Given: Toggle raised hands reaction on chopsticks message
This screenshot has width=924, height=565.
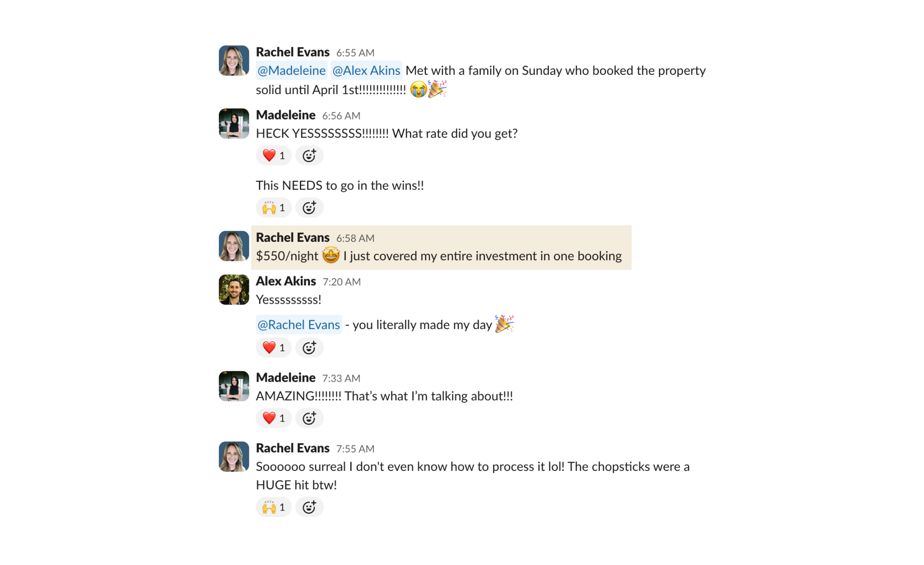Looking at the screenshot, I should pyautogui.click(x=274, y=507).
